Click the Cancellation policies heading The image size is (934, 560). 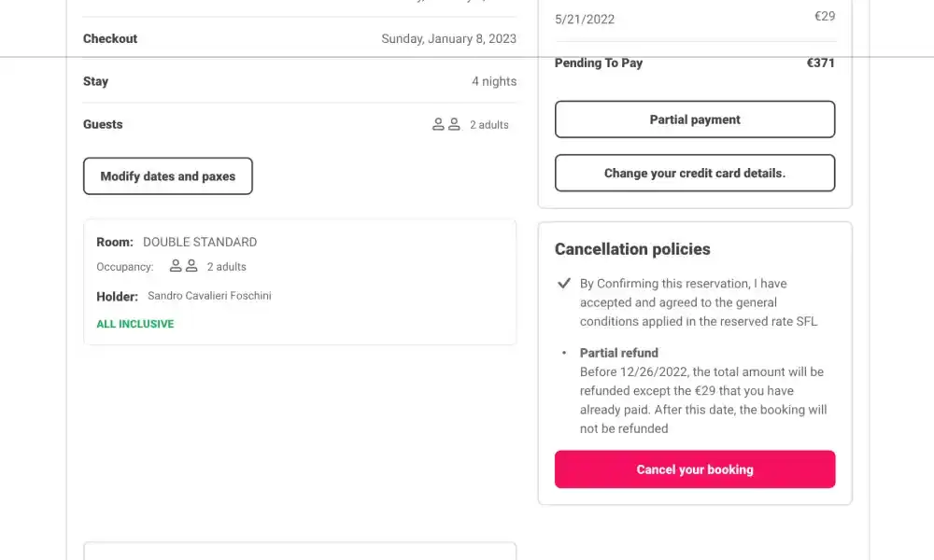pos(632,249)
